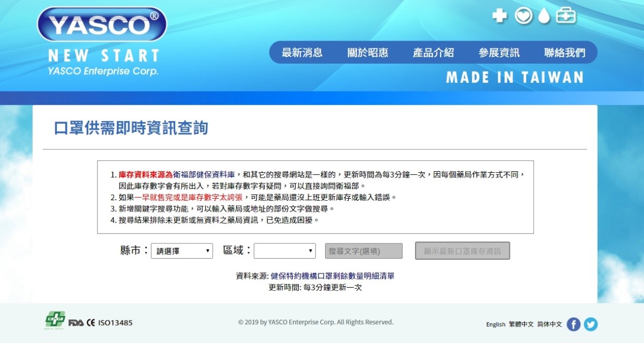644x343 pixels.
Task: Click the white plus cross icon
Action: [x=499, y=16]
